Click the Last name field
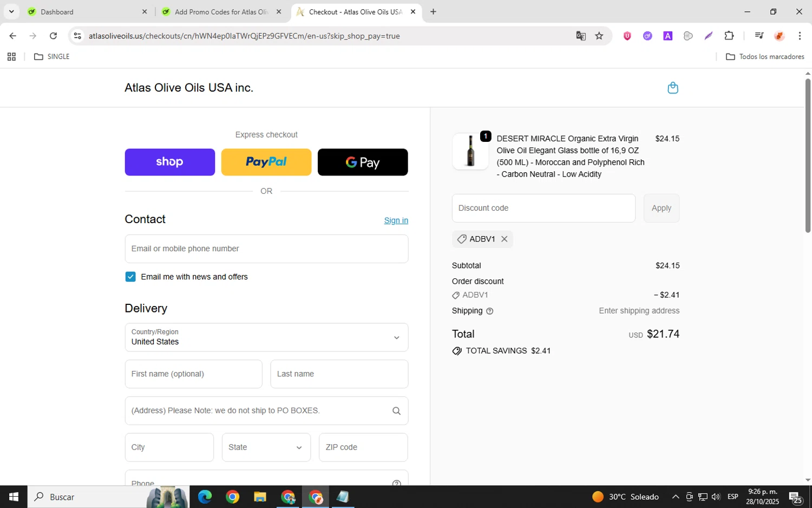This screenshot has height=508, width=812. pyautogui.click(x=339, y=374)
